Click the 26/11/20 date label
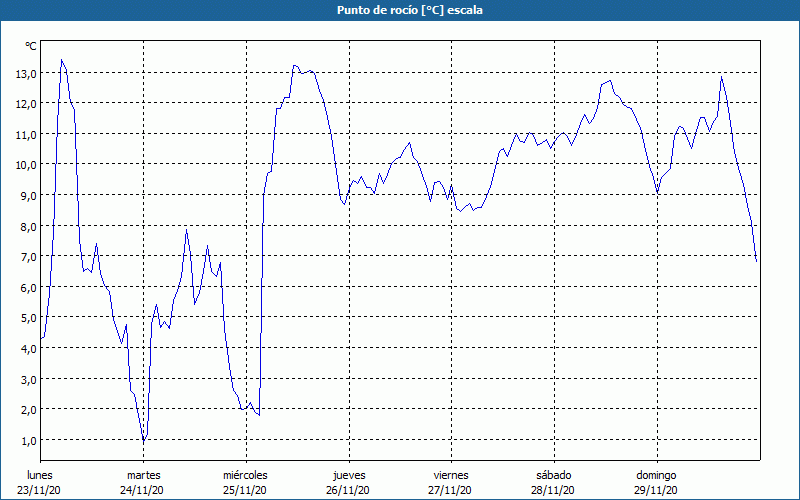 [x=348, y=490]
